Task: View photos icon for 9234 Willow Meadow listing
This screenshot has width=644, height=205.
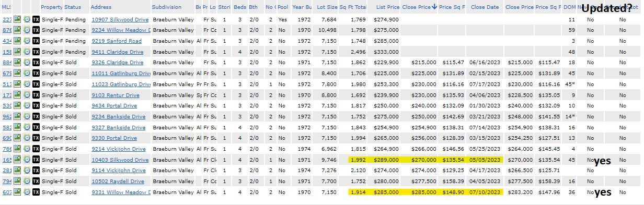Action: 17,30
